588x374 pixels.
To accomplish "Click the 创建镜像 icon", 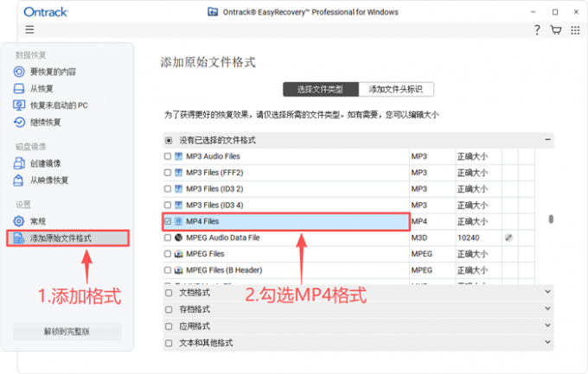I will coord(19,163).
